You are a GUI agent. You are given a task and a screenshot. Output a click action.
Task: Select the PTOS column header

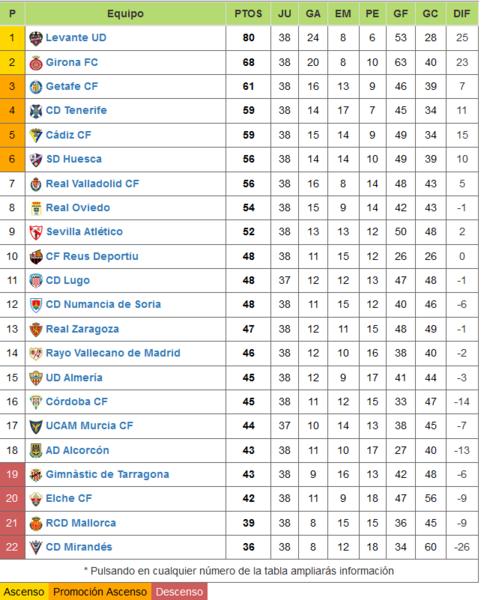[x=248, y=14]
